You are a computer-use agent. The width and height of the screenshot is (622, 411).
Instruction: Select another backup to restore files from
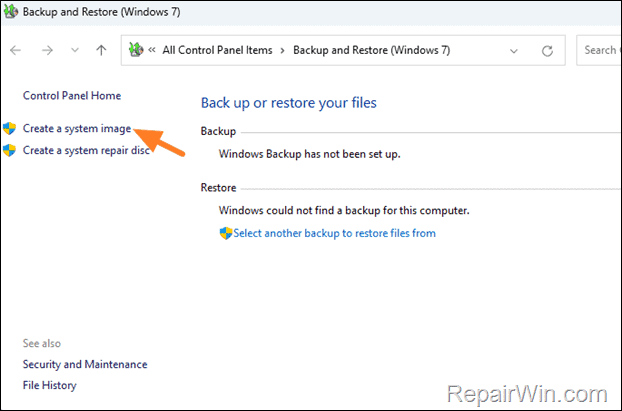tap(334, 233)
